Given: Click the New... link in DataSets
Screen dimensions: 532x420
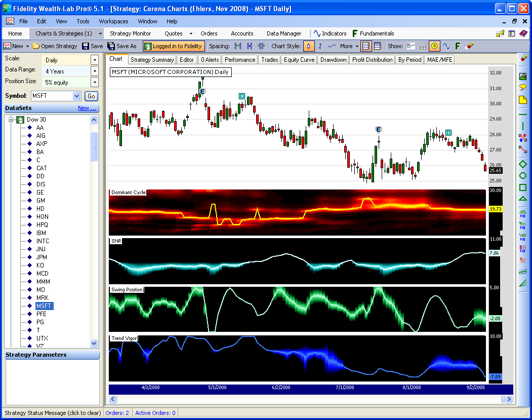Looking at the screenshot, I should pyautogui.click(x=87, y=108).
